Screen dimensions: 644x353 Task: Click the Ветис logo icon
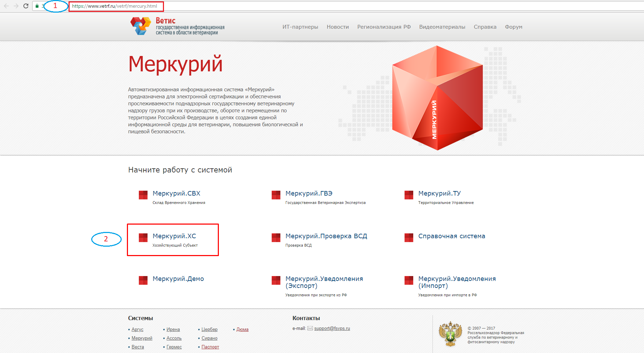pyautogui.click(x=141, y=26)
